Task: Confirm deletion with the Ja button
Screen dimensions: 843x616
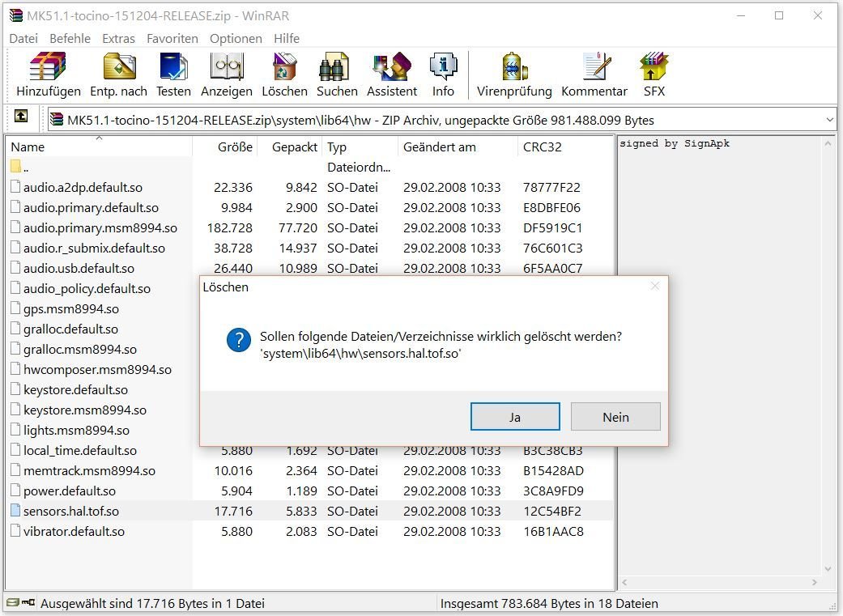Action: 515,417
